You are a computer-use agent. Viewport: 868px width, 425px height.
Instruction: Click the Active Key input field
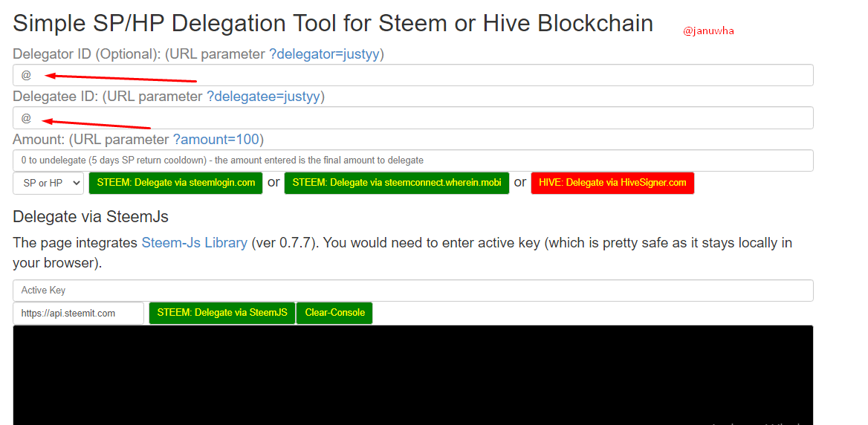[413, 291]
